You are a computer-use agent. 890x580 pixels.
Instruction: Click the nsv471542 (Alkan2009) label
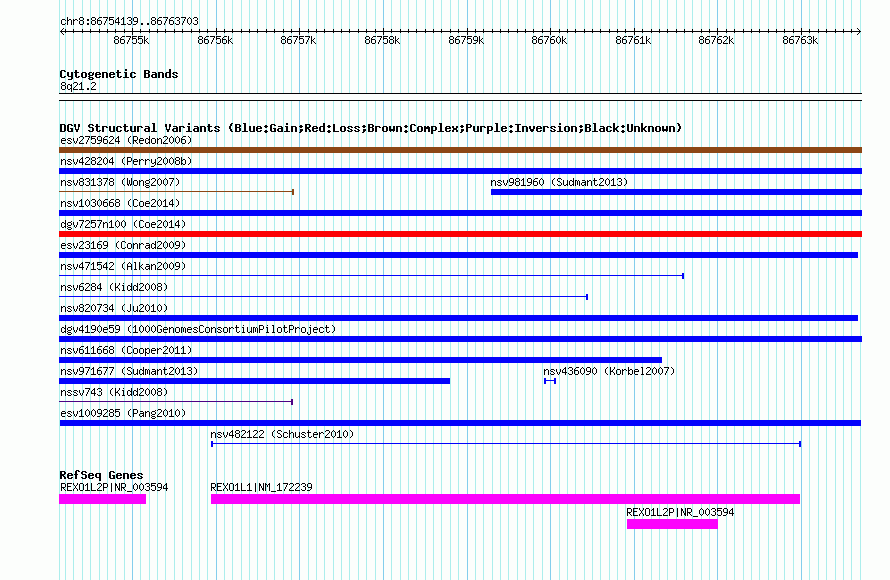123,266
